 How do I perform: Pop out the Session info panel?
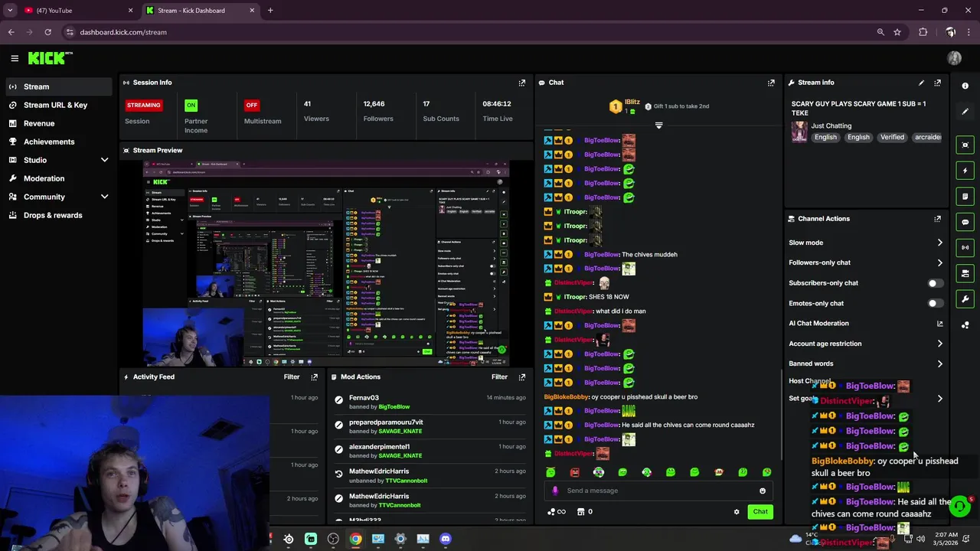point(522,83)
